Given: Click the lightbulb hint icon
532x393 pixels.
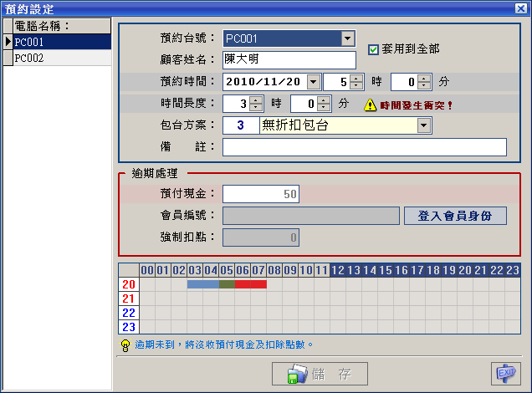Looking at the screenshot, I should pyautogui.click(x=125, y=345).
